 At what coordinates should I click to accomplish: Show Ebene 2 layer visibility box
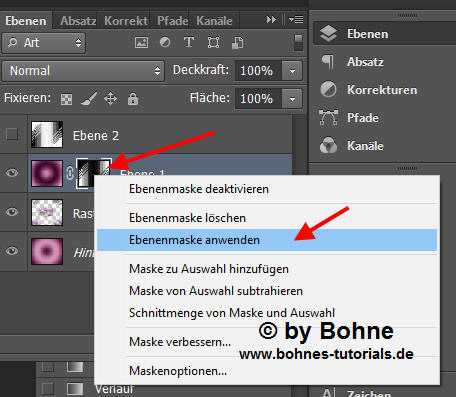coord(12,134)
